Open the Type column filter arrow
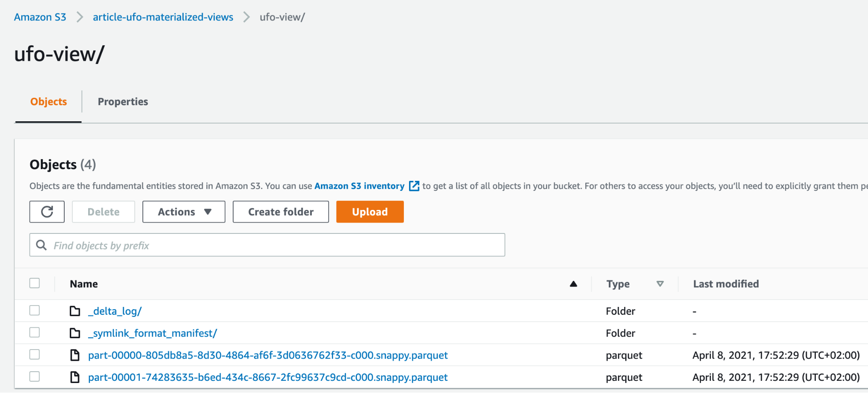The height and width of the screenshot is (393, 868). (x=660, y=284)
